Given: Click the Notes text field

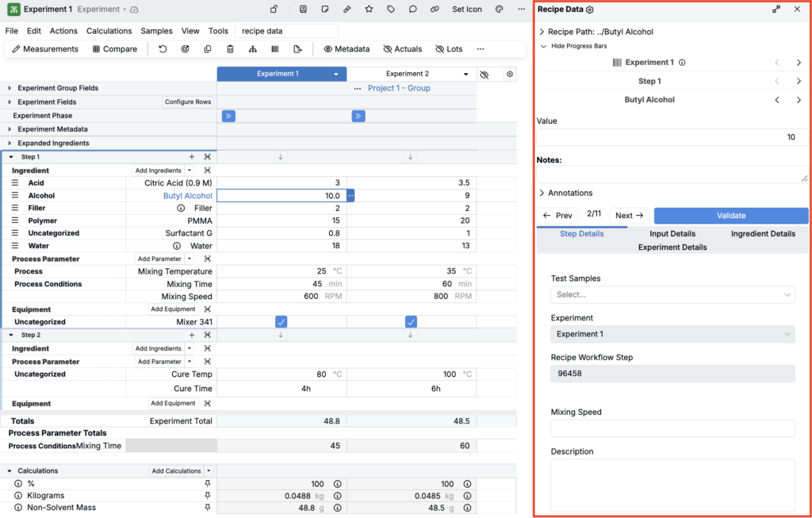Looking at the screenshot, I should click(672, 175).
